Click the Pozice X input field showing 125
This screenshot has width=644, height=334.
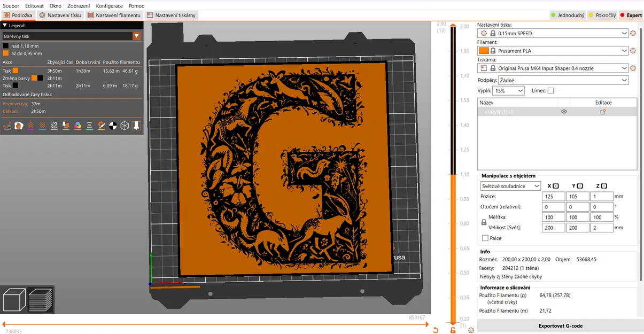(553, 196)
